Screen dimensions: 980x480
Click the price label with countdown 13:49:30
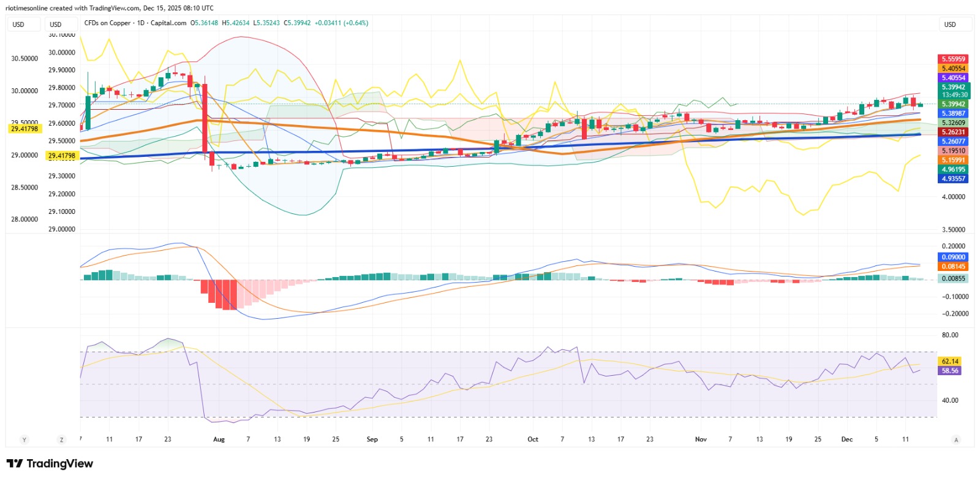[x=954, y=91]
